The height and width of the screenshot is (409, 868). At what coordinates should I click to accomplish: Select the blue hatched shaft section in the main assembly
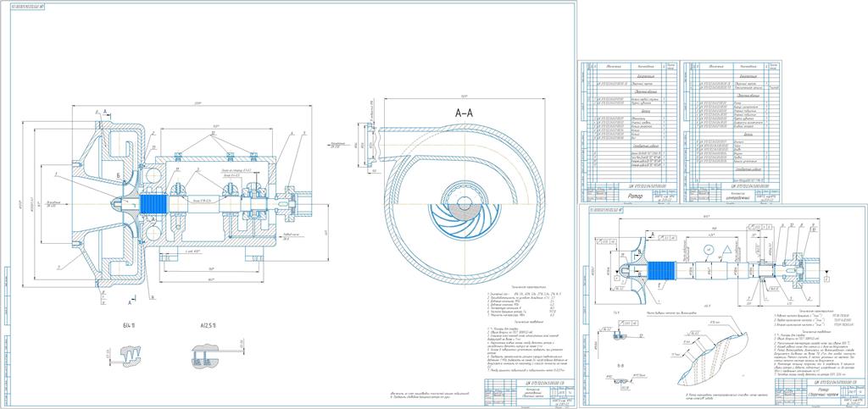pyautogui.click(x=154, y=202)
